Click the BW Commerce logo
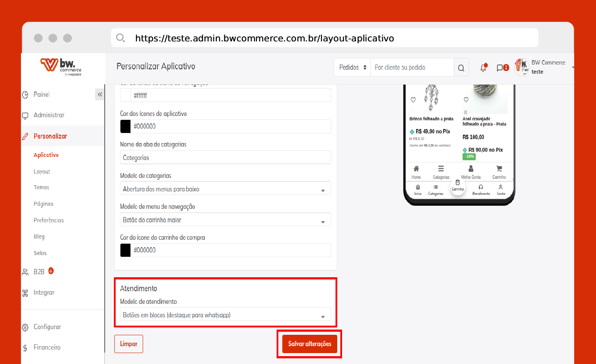596x364 pixels. point(61,67)
